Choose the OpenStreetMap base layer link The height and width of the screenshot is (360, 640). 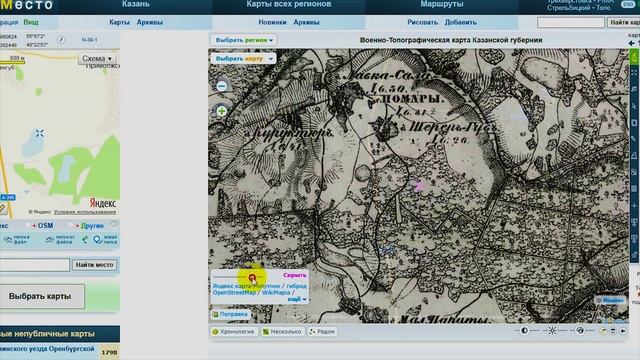(x=234, y=293)
